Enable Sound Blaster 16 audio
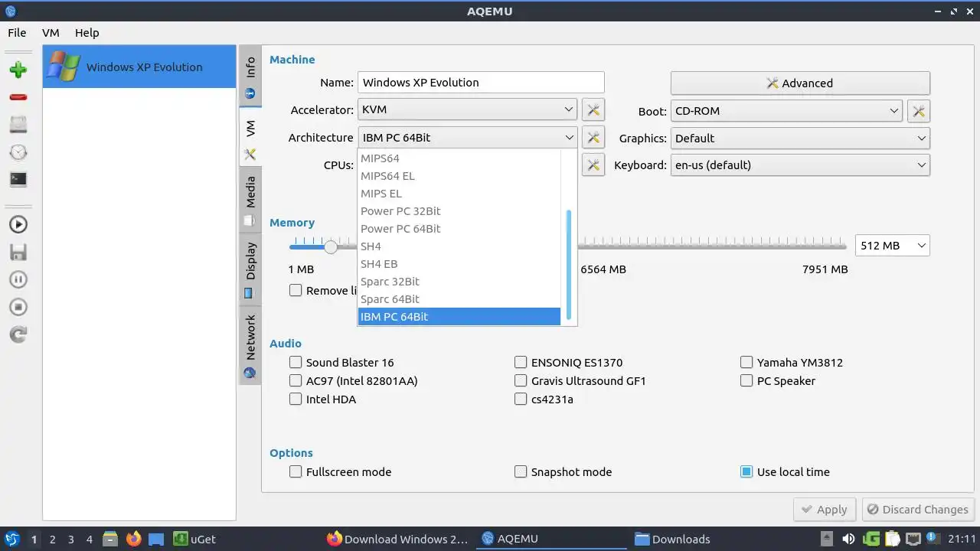Viewport: 980px width, 551px height. 296,362
